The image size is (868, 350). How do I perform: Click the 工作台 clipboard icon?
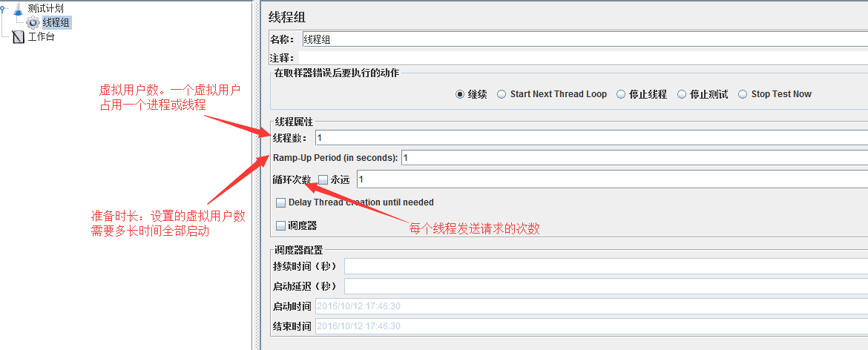click(19, 37)
